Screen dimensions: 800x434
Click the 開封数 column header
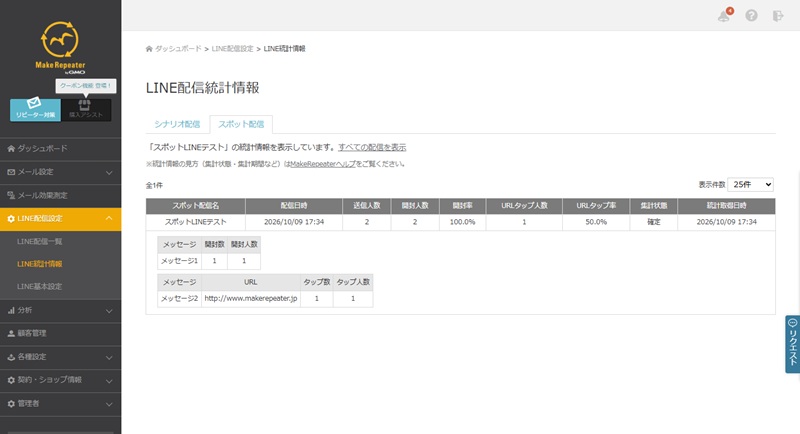click(x=214, y=245)
